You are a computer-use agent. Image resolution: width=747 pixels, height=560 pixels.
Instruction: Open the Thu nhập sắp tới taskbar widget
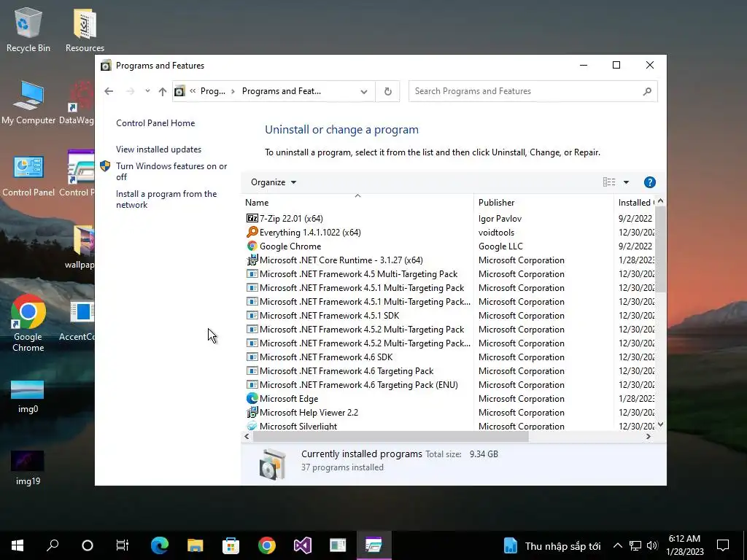[553, 545]
